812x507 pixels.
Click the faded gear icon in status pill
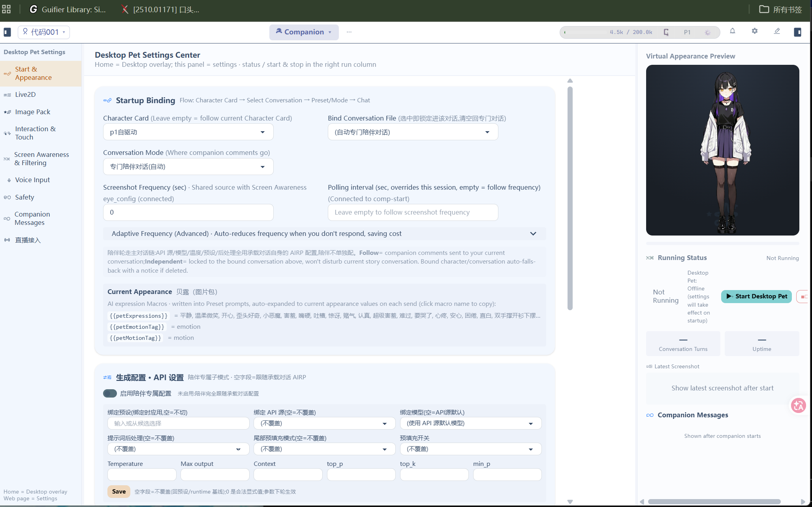707,32
